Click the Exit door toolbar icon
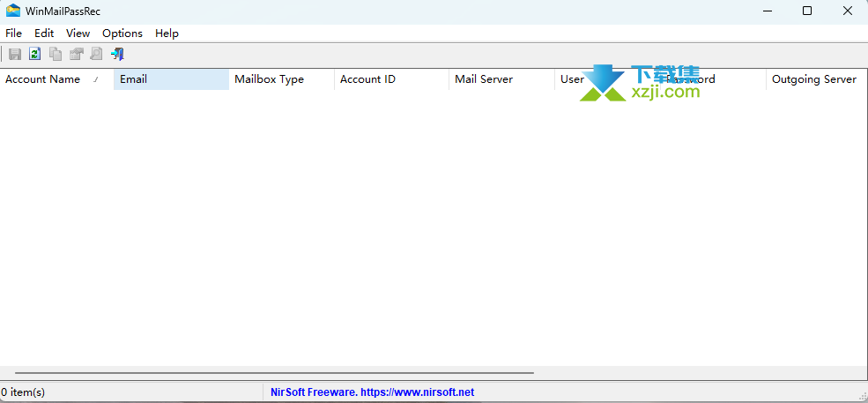Screen dimensions: 868x403 (117, 54)
